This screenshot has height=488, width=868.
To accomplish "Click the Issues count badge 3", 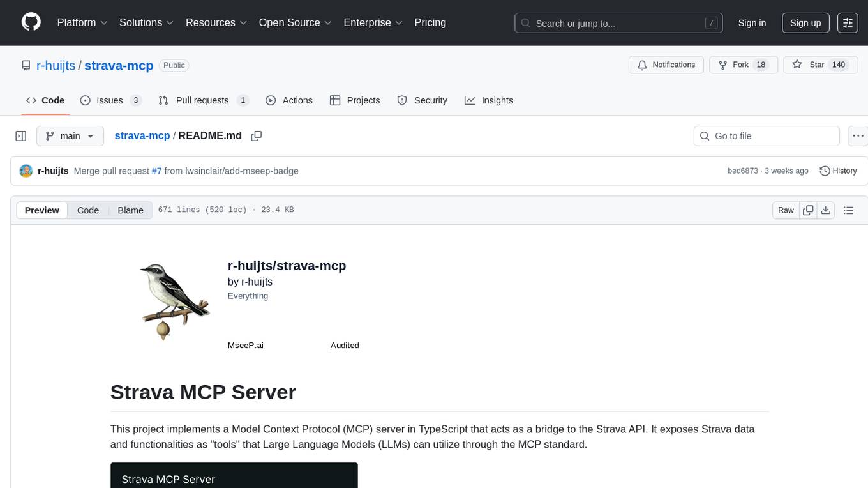I will click(135, 100).
